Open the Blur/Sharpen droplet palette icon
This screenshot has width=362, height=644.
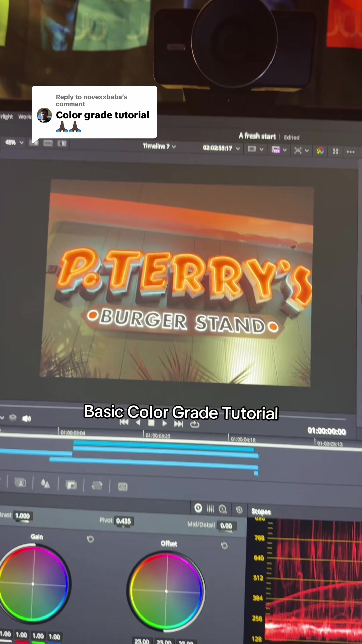click(45, 484)
